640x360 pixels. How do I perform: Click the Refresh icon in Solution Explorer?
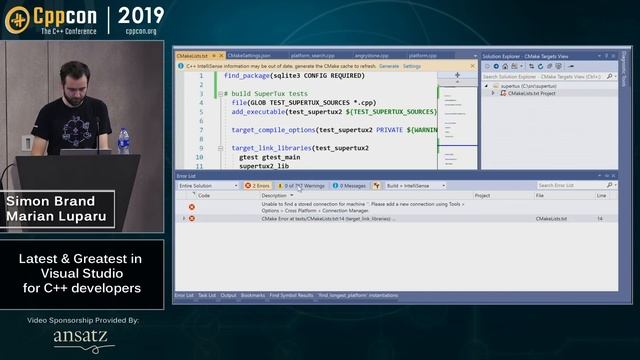click(540, 66)
